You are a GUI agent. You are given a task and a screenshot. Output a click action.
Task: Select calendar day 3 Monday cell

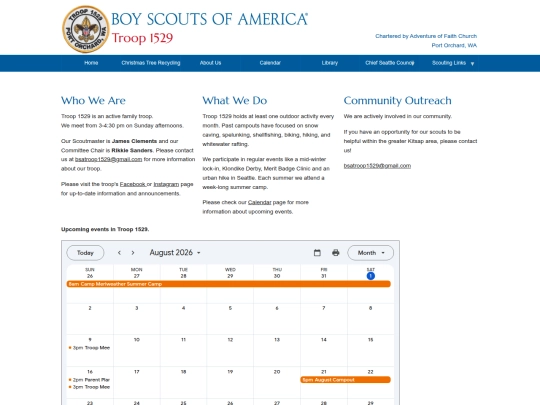point(137,319)
